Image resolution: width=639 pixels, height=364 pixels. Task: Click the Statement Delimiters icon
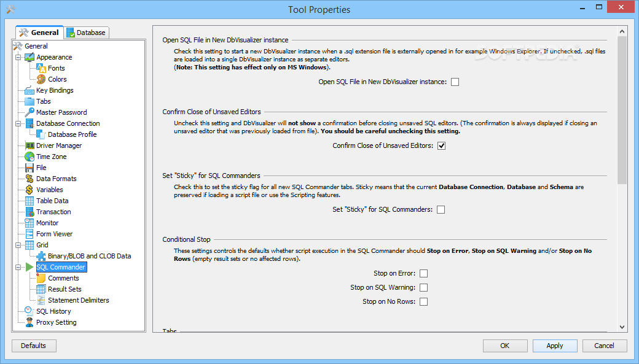41,300
